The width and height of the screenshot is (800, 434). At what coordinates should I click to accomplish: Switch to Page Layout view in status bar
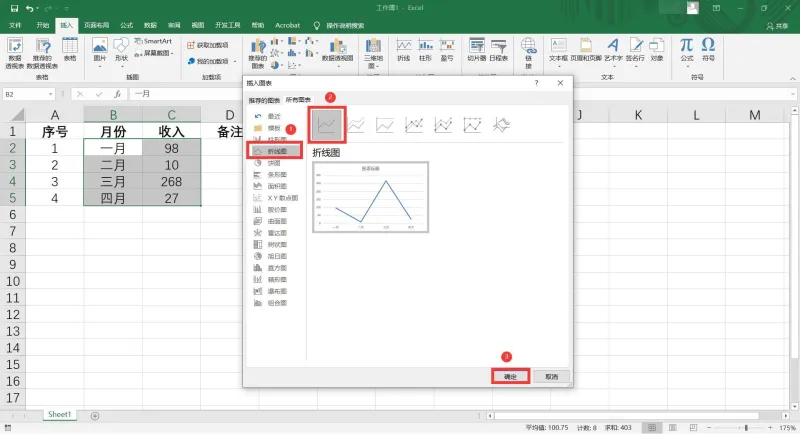(673, 427)
